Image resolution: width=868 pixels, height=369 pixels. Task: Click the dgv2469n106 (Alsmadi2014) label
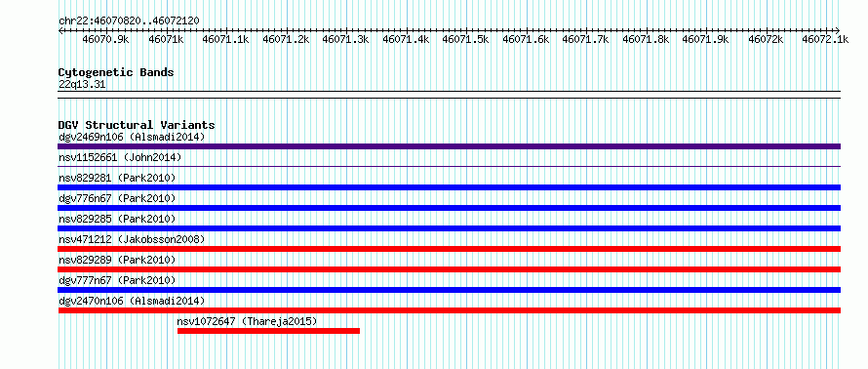click(x=132, y=137)
